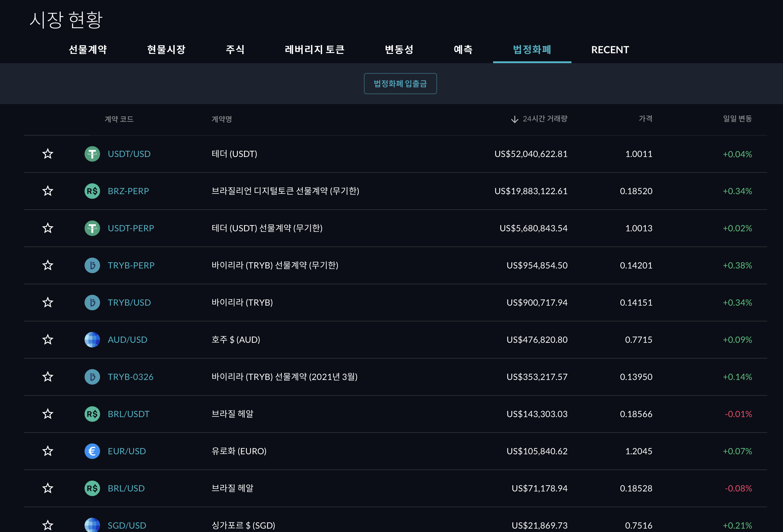Click the globe icon next to SGD/USD
Viewport: 783px width, 532px height.
click(x=92, y=525)
